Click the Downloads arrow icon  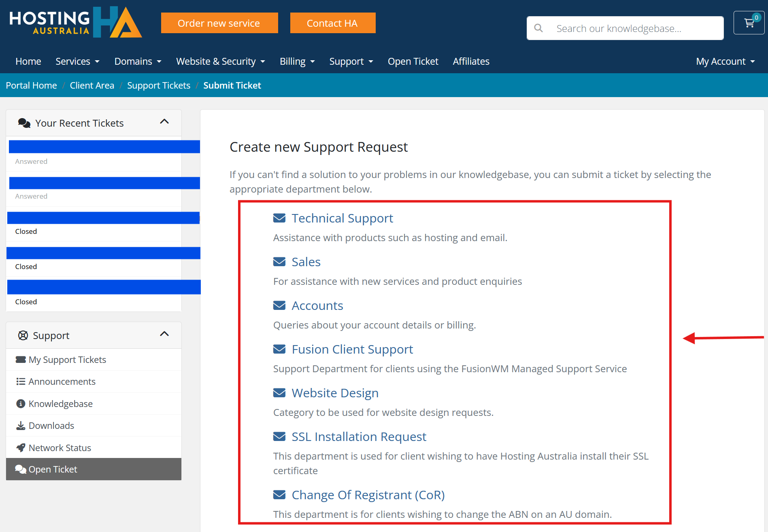pyautogui.click(x=21, y=426)
